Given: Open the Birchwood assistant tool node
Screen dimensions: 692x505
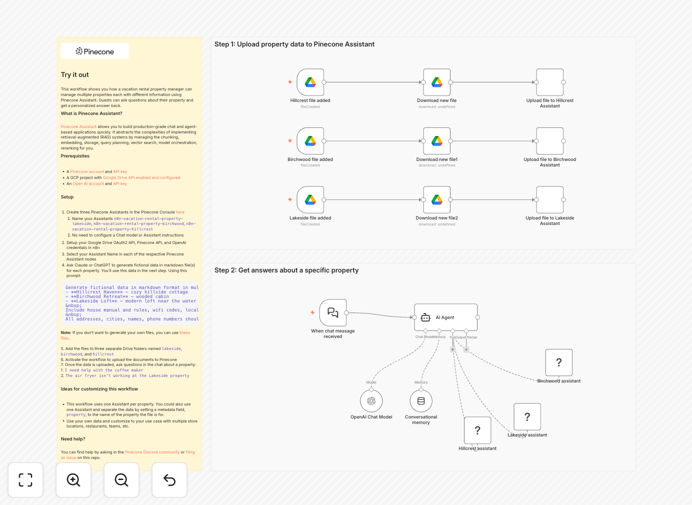Looking at the screenshot, I should point(559,362).
